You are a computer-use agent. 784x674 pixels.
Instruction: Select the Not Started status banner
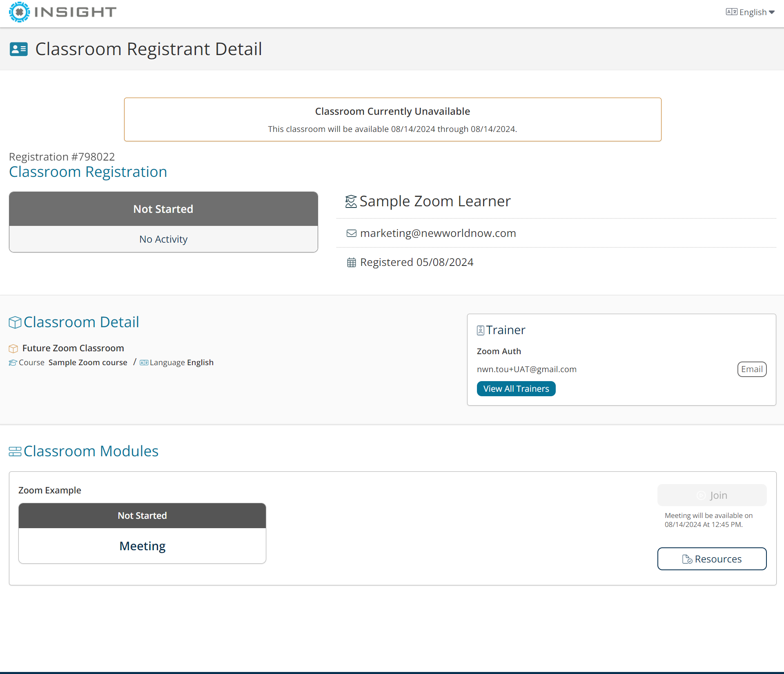[163, 209]
